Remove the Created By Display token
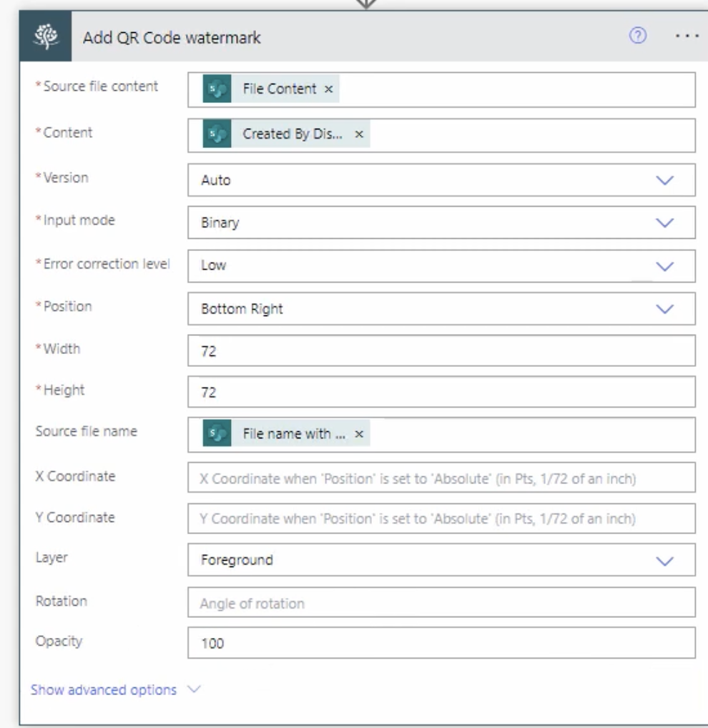The width and height of the screenshot is (708, 728). point(359,134)
